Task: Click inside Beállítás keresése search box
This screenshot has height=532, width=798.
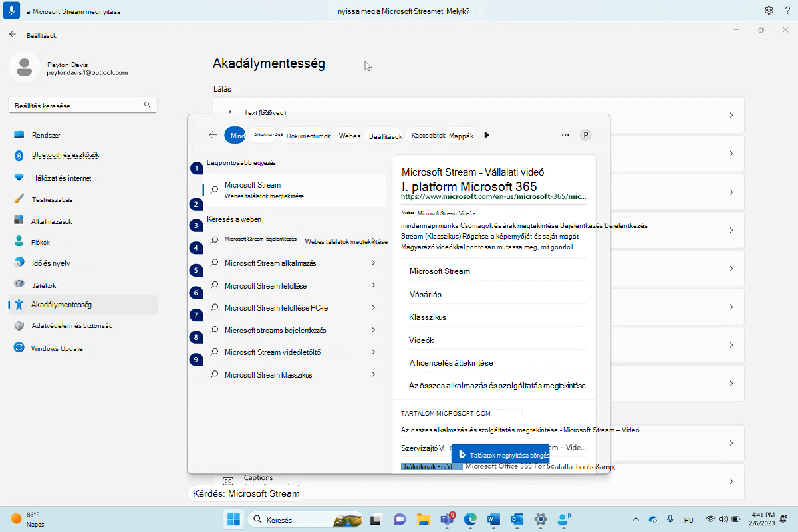Action: pos(83,105)
